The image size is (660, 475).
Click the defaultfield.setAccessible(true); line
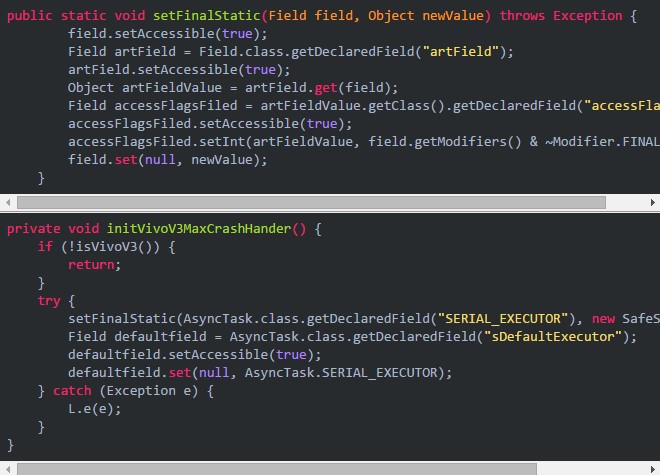click(x=194, y=355)
